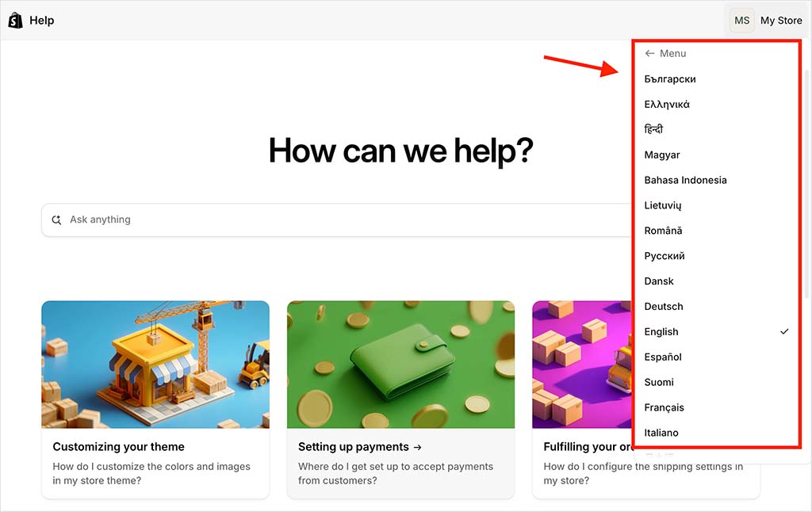Click the Shopify logo in the header

[x=15, y=19]
